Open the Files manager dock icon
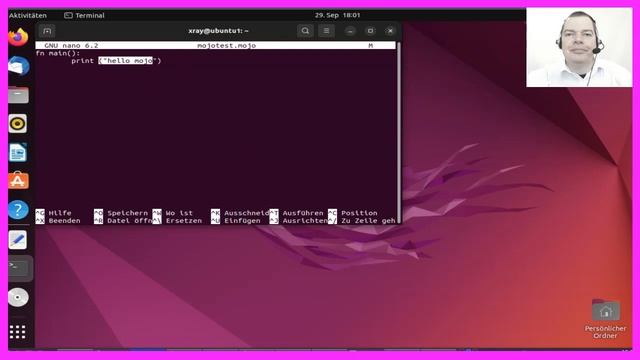 click(x=18, y=95)
